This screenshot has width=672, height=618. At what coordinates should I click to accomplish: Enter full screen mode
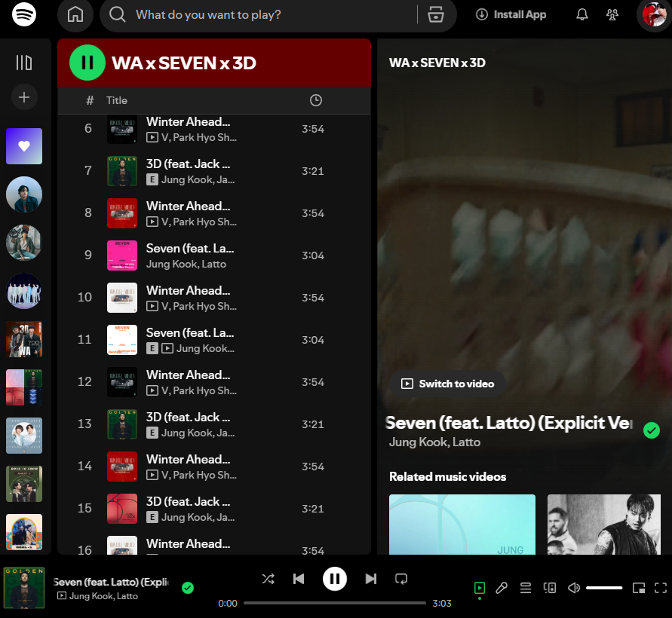pyautogui.click(x=661, y=588)
